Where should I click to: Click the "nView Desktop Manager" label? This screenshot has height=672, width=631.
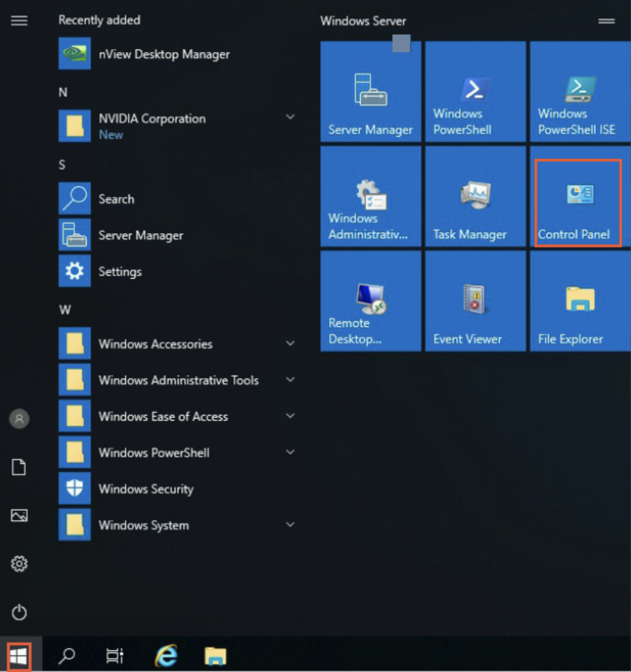pos(164,54)
